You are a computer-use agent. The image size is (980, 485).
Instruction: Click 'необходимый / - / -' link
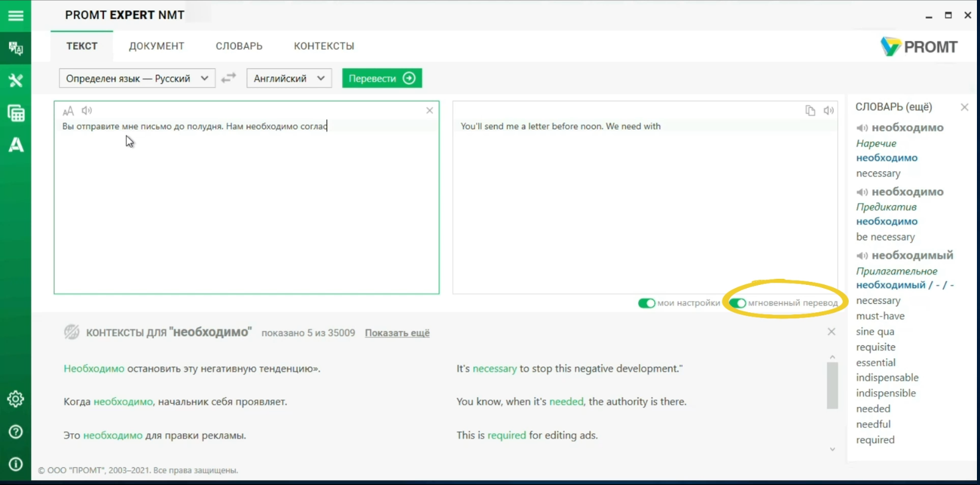point(904,285)
